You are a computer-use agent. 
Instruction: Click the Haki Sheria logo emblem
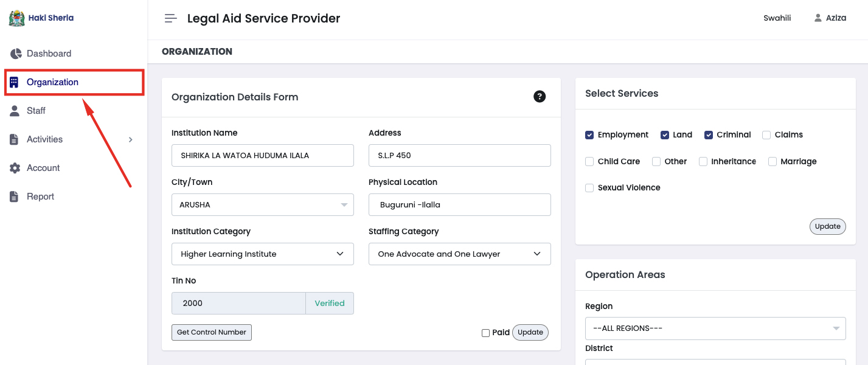tap(16, 18)
